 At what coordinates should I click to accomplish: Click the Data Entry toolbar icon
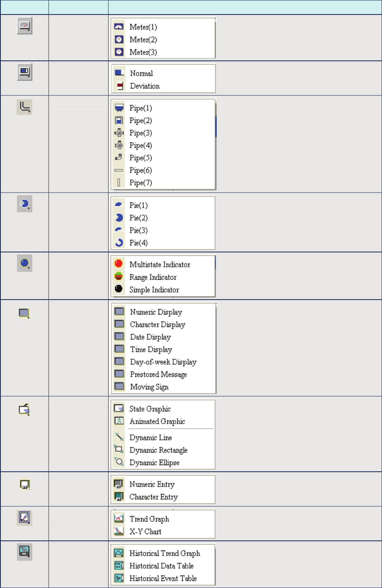(24, 485)
